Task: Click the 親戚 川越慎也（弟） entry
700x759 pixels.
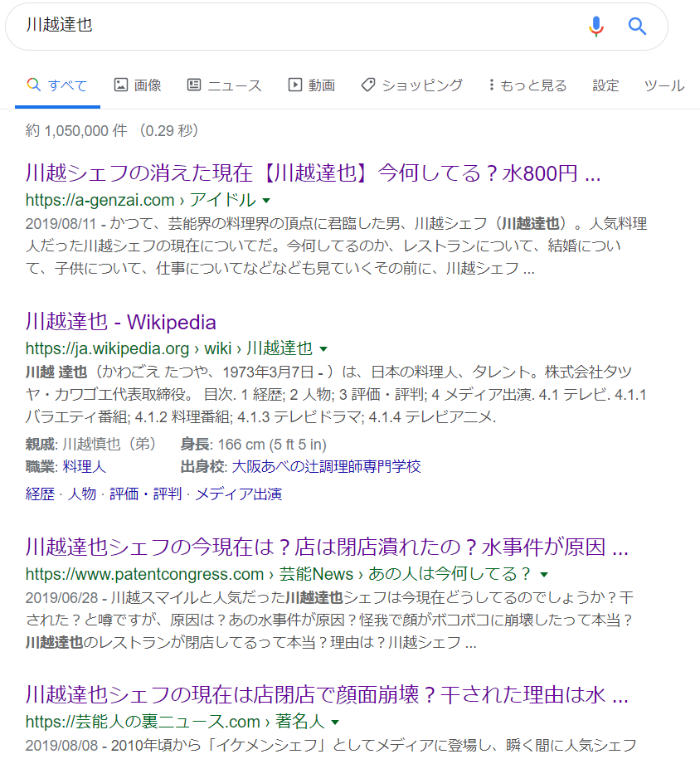Action: coord(90,444)
